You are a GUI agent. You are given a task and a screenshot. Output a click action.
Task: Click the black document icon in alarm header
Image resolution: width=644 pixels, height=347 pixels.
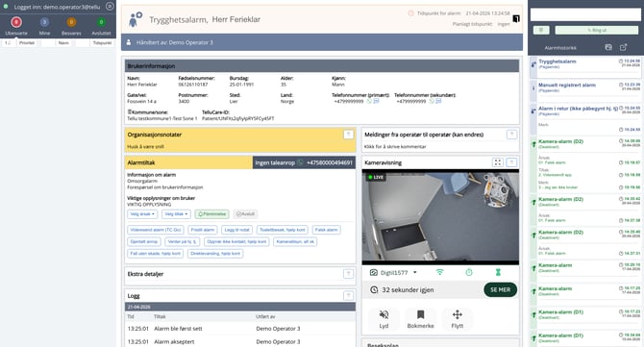click(516, 18)
